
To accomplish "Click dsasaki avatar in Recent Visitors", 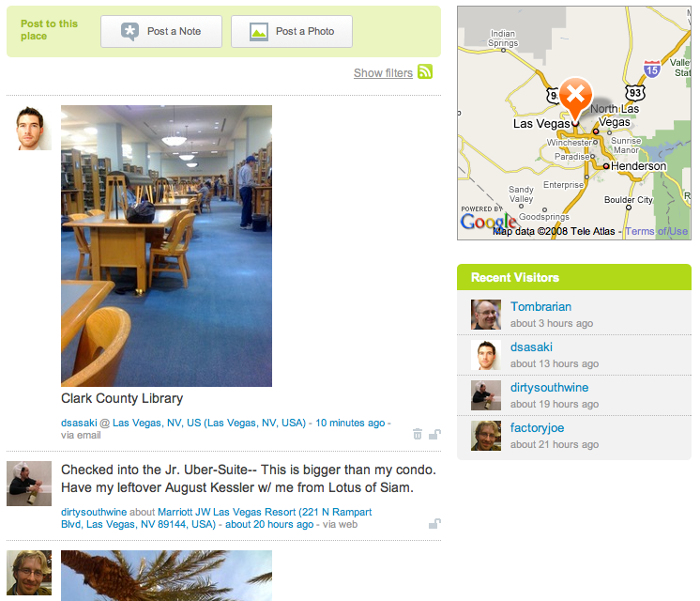I will coord(486,355).
